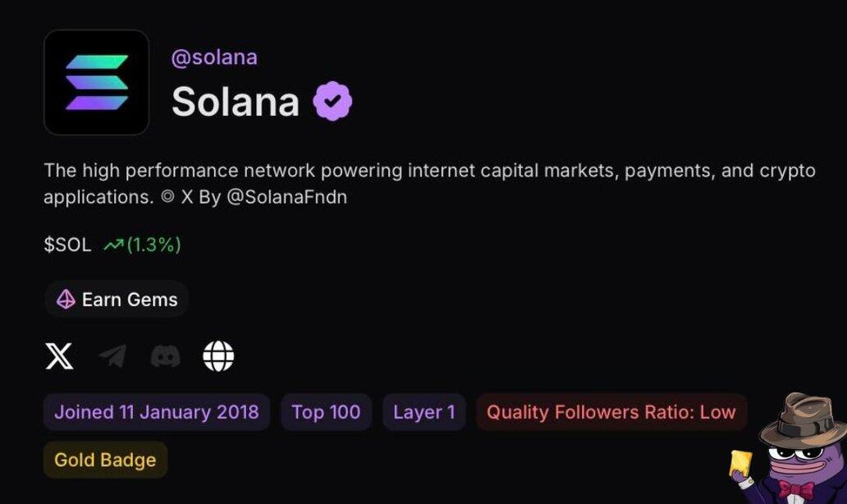Click the Quality Followers Ratio: Low tag
The width and height of the screenshot is (847, 504).
point(611,412)
